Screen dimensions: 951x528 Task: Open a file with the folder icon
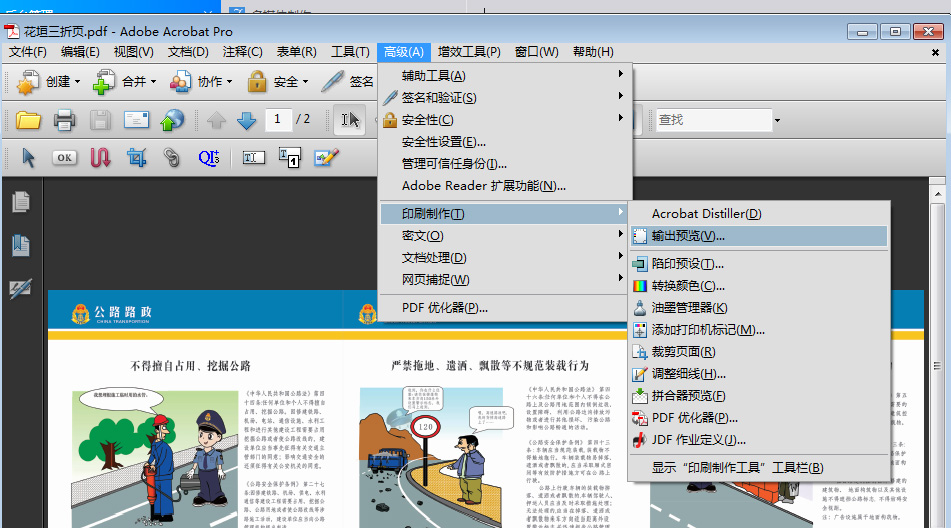[28, 120]
